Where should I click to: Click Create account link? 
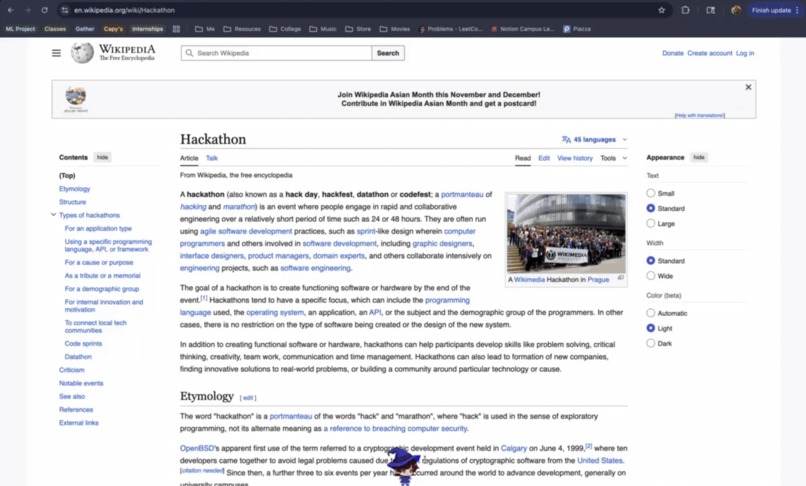(x=710, y=53)
